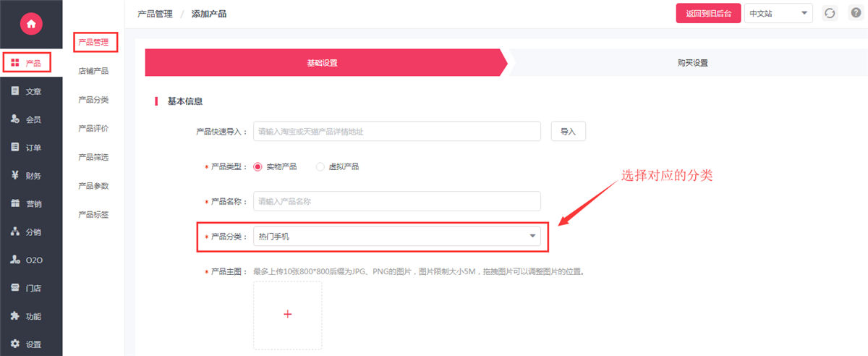Viewport: 868px width, 356px height.
Task: Click the 门店 store icon
Action: (x=15, y=288)
